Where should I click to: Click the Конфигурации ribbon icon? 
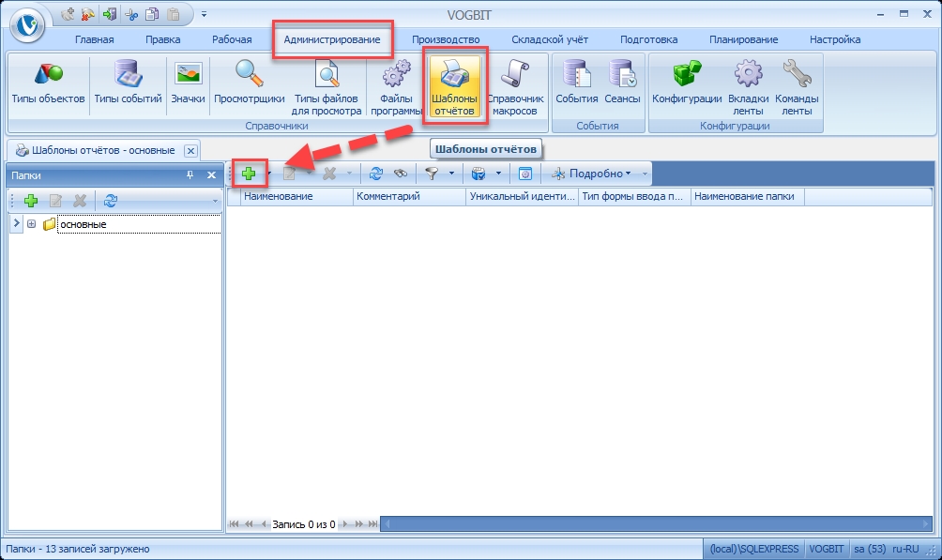point(687,83)
